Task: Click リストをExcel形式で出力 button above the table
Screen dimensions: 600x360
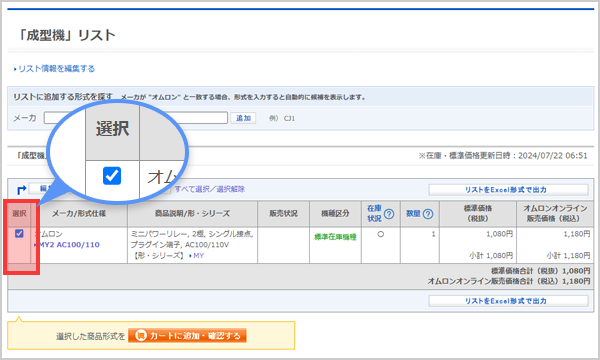Action: click(x=508, y=190)
